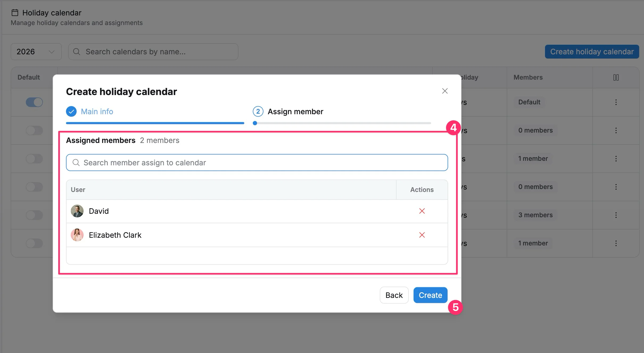The height and width of the screenshot is (353, 644).
Task: Focus the Search calendars by name field
Action: 153,52
